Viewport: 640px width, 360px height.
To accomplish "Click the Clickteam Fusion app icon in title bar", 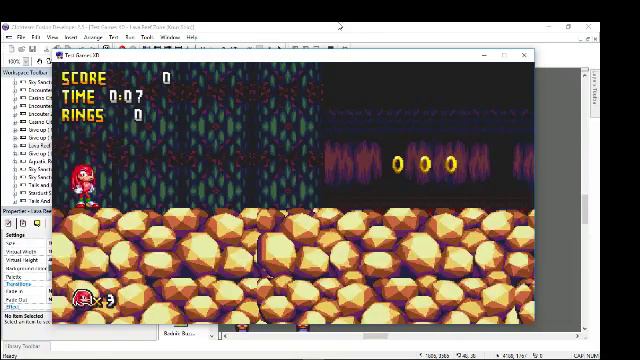I will point(6,27).
